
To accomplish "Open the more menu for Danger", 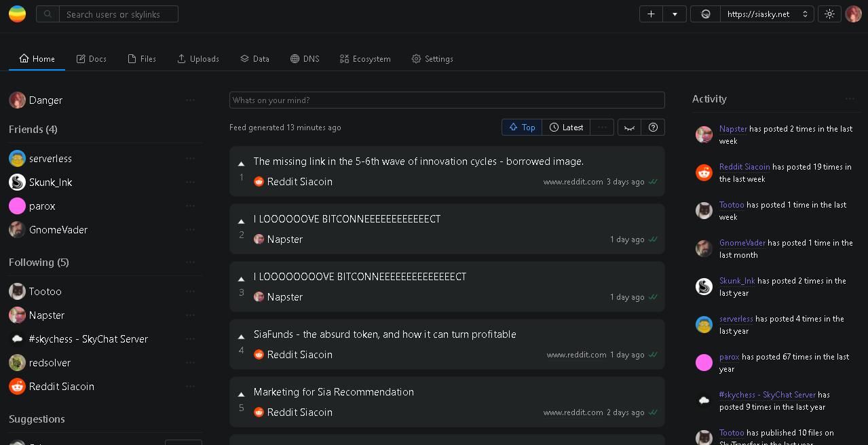I will pyautogui.click(x=190, y=100).
